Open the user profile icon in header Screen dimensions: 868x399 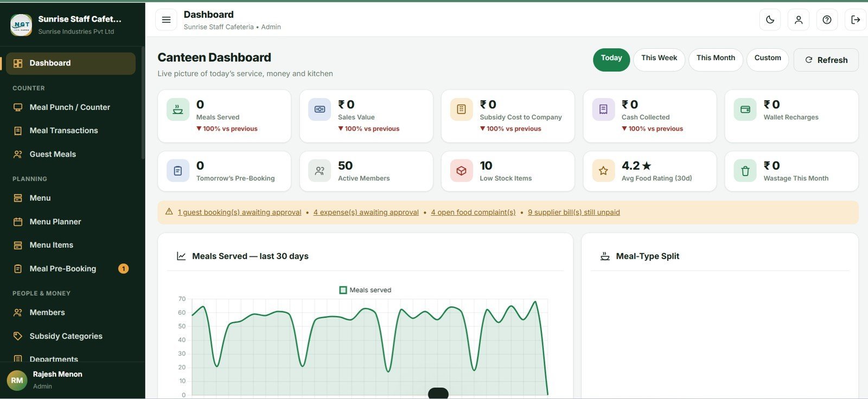799,20
